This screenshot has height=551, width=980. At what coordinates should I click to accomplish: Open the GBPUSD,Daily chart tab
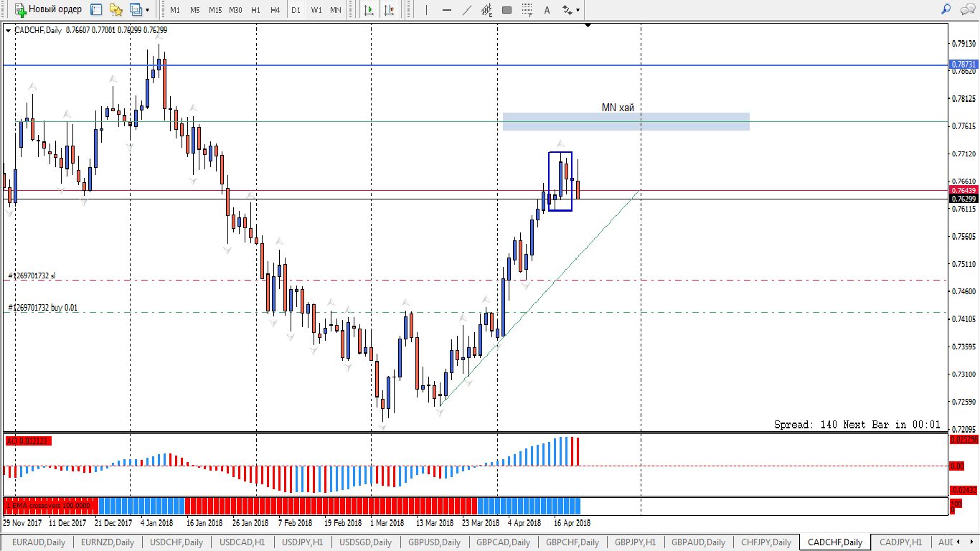[433, 542]
